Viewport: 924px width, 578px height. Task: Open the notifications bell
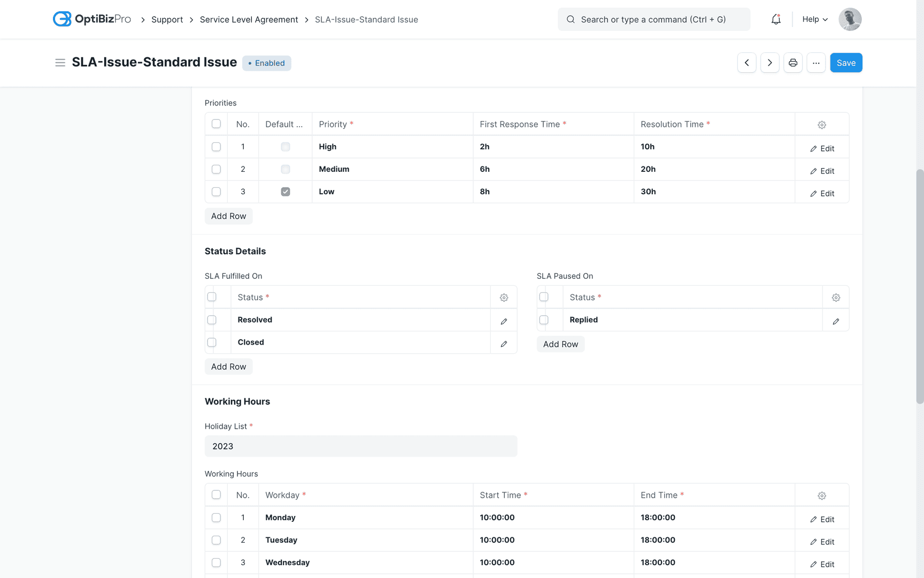point(776,19)
